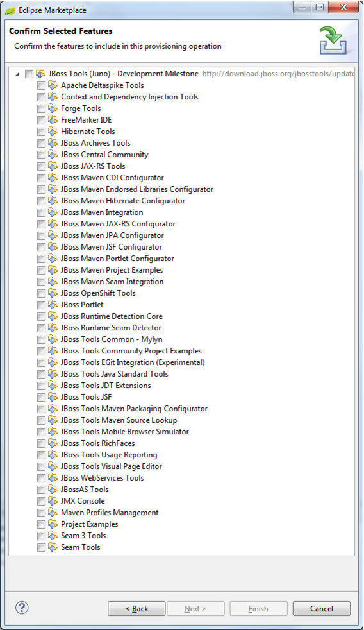Screen dimensions: 364x630
Task: Select the JBoss Maven Integration tree item
Action: click(102, 212)
